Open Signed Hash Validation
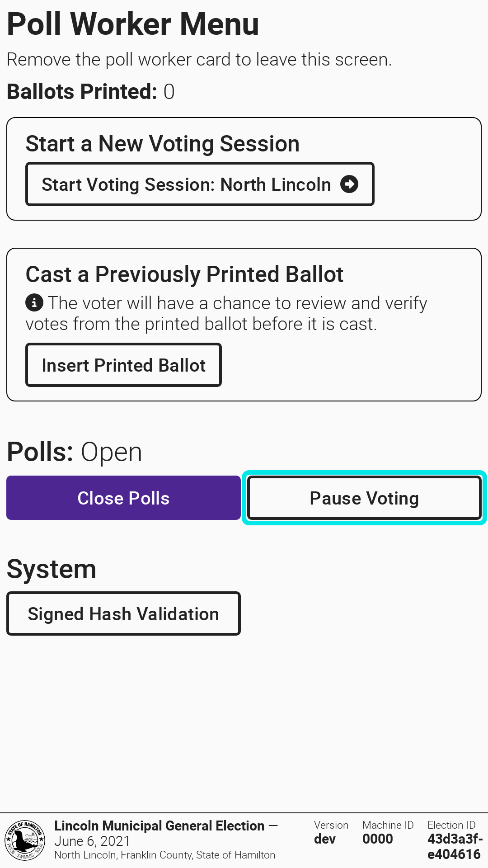 pyautogui.click(x=123, y=613)
